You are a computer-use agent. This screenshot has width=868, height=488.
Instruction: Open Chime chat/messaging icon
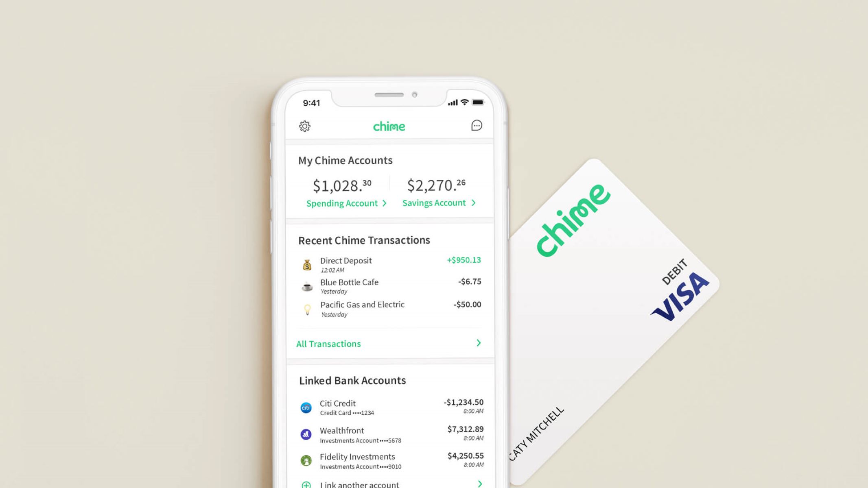477,126
